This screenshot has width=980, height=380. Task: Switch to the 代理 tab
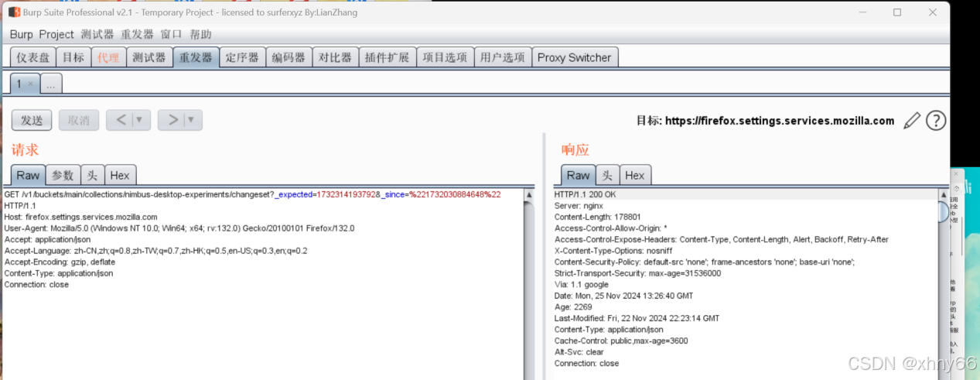(108, 57)
